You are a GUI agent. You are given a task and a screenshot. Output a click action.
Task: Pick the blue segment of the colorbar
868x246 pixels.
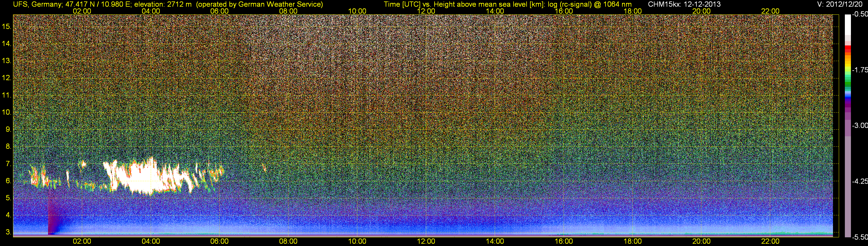(x=848, y=97)
